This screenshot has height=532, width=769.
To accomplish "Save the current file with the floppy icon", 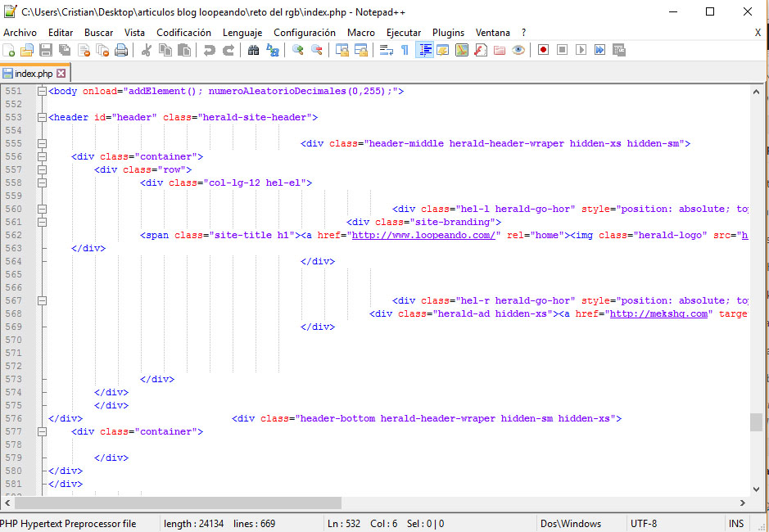I will coord(46,50).
